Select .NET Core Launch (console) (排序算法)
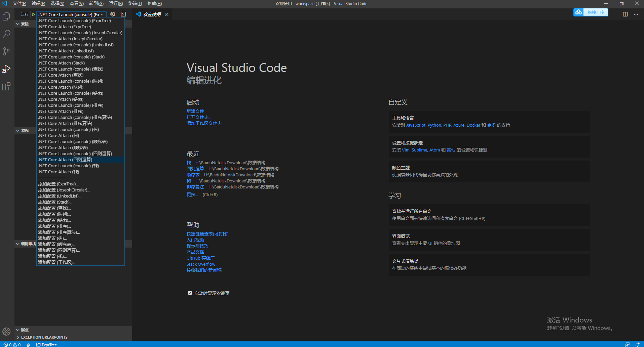Image resolution: width=644 pixels, height=347 pixels. point(80,118)
